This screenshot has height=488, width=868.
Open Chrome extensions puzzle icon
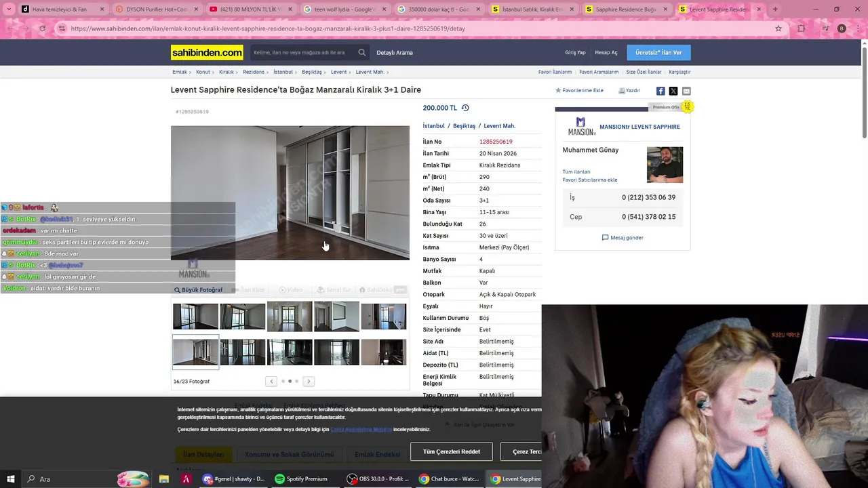pos(802,28)
